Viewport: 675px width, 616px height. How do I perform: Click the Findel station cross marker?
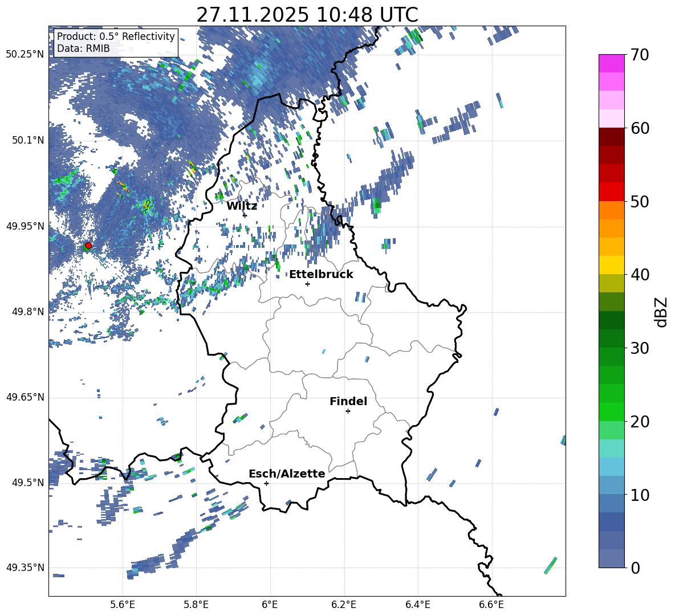point(348,411)
